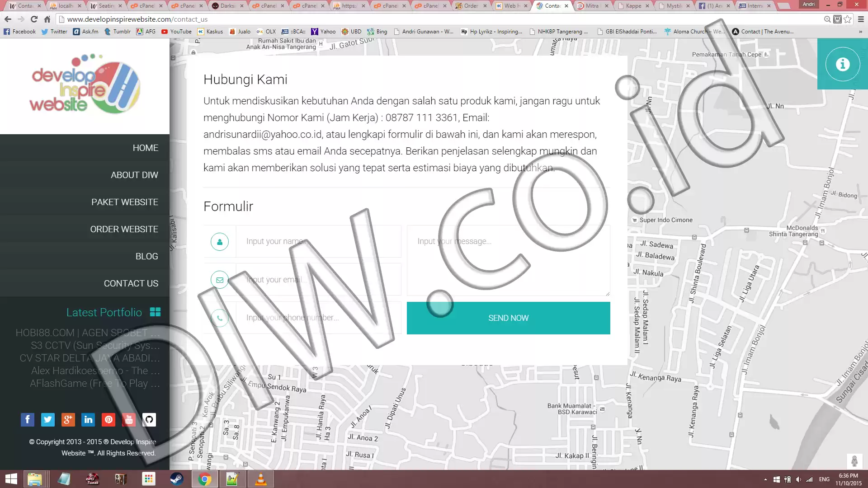Open the LinkedIn social icon

[89, 420]
